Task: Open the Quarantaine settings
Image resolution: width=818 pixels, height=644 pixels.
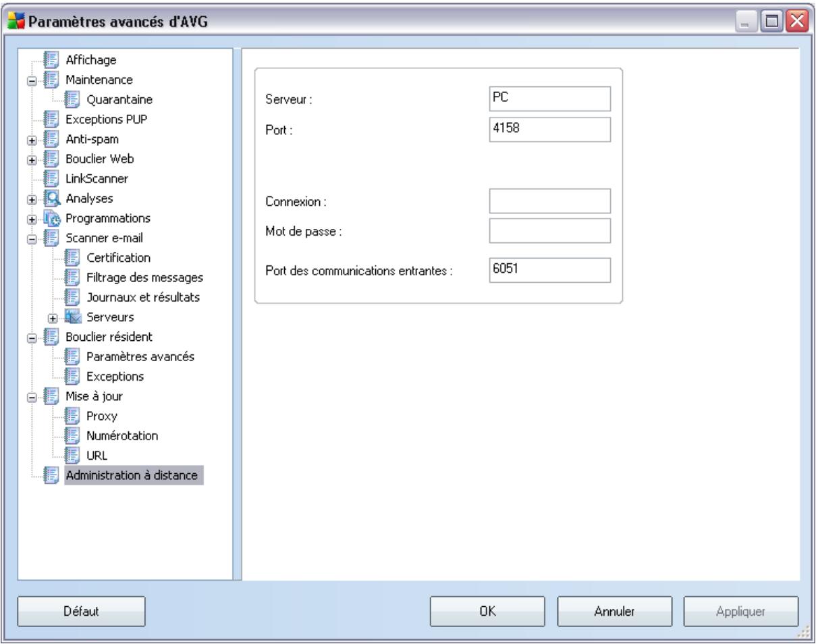Action: coord(119,99)
